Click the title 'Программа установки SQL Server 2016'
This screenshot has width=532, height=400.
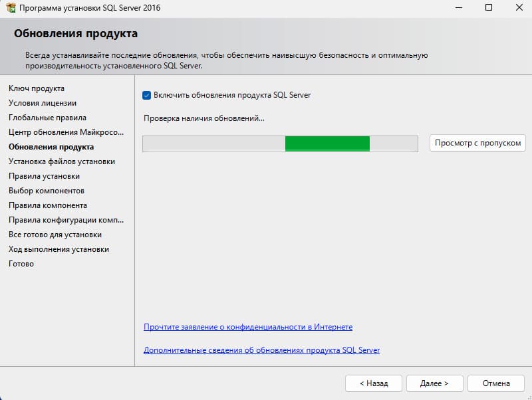90,8
